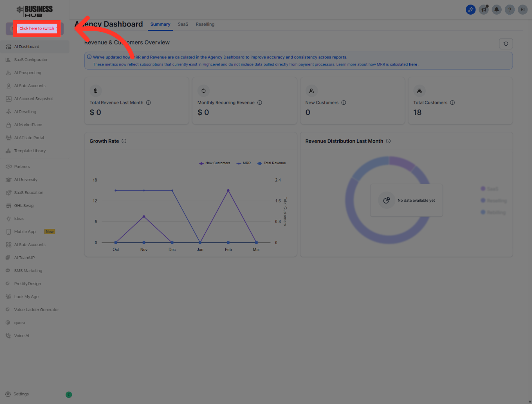Open the announcements megaphone icon
Image resolution: width=532 pixels, height=404 pixels.
484,10
